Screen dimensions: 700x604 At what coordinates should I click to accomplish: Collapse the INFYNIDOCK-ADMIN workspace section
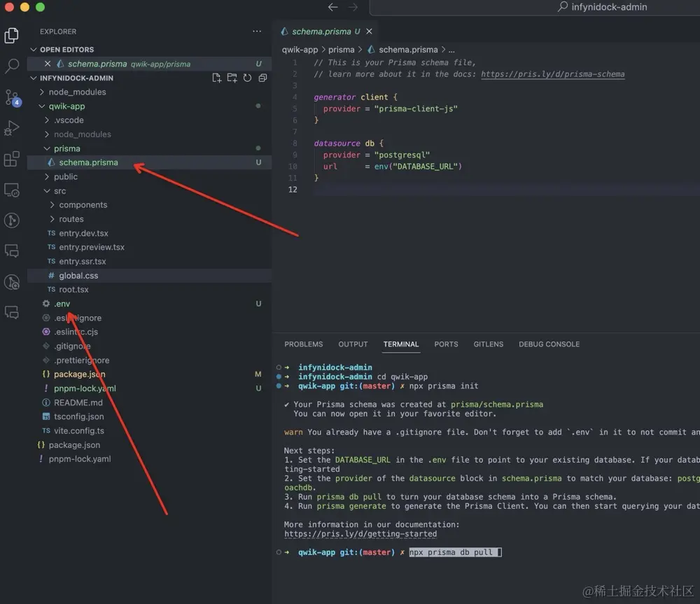point(33,78)
